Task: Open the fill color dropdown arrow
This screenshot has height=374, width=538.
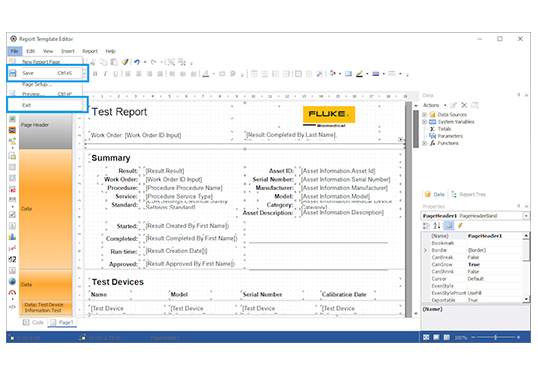Action: click(x=340, y=73)
